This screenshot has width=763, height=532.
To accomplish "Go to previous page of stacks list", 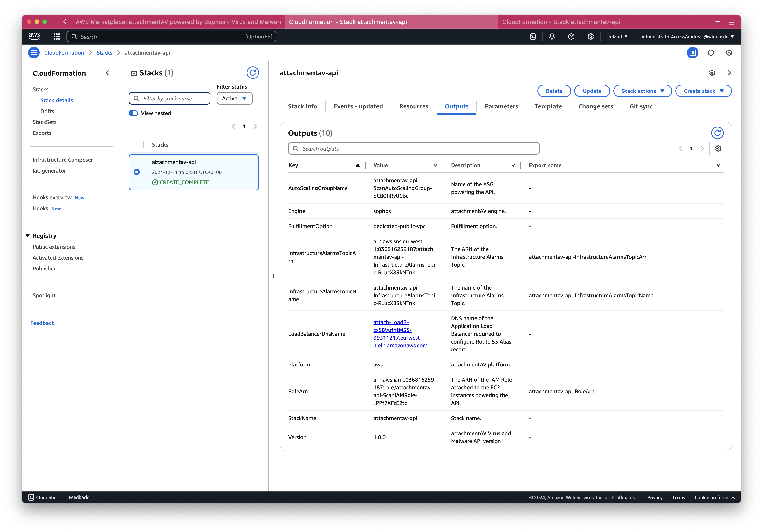I will point(233,126).
